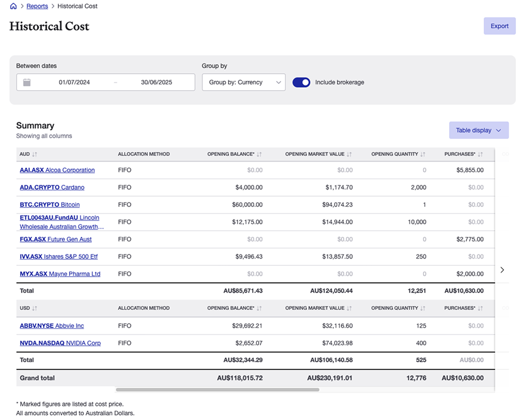Screen dimensions: 520x420
Task: Sort USD table by Purchases
Action: pos(480,308)
